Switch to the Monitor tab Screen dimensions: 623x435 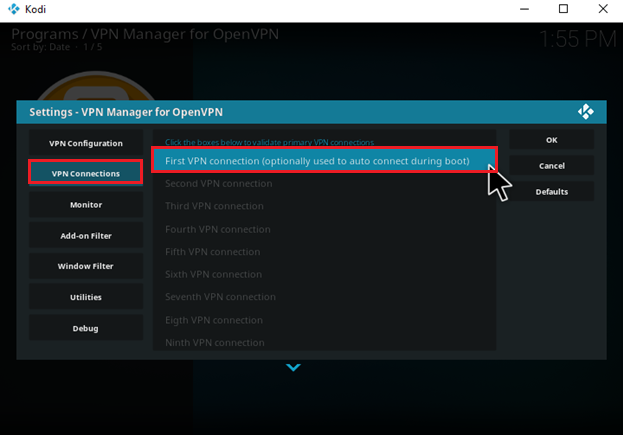[x=86, y=205]
